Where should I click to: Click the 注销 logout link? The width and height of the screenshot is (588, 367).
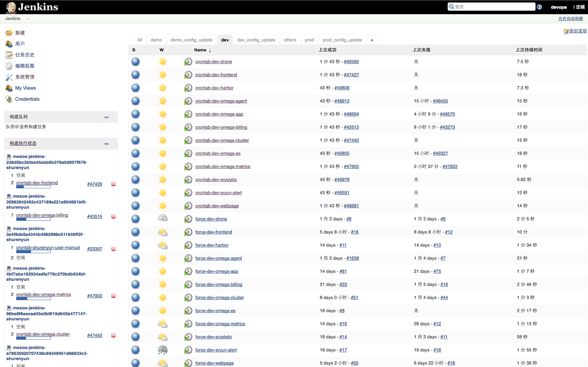[580, 7]
